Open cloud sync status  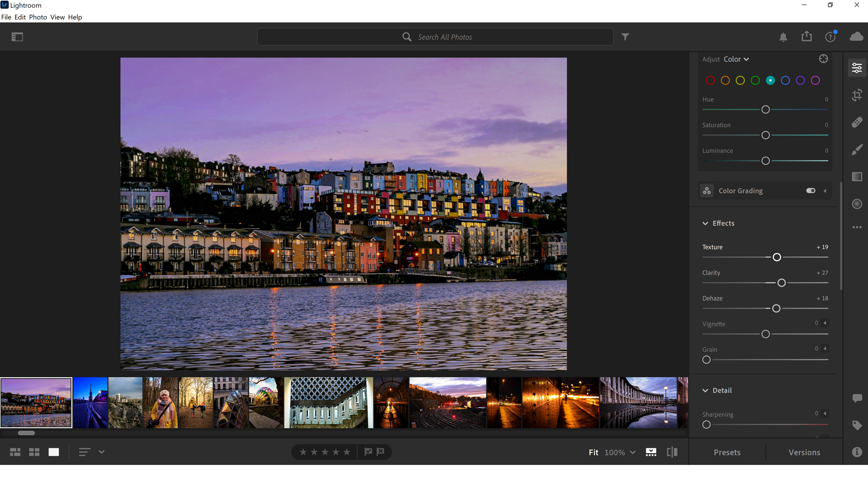856,37
